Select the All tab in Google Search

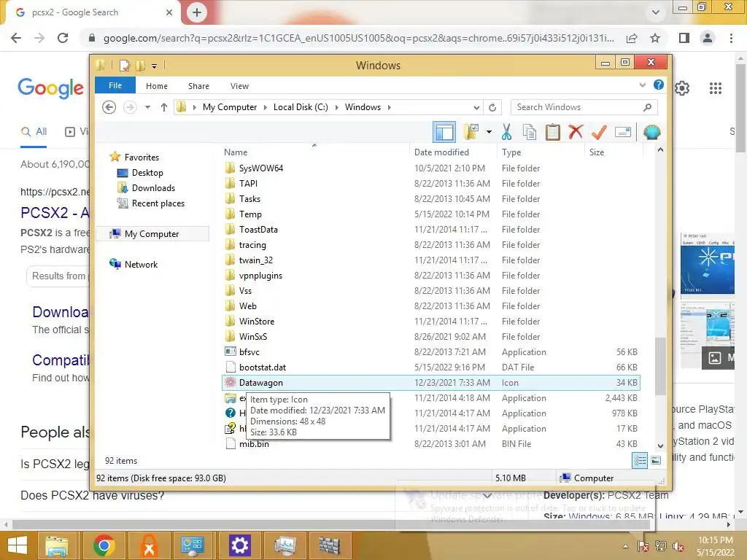point(34,132)
